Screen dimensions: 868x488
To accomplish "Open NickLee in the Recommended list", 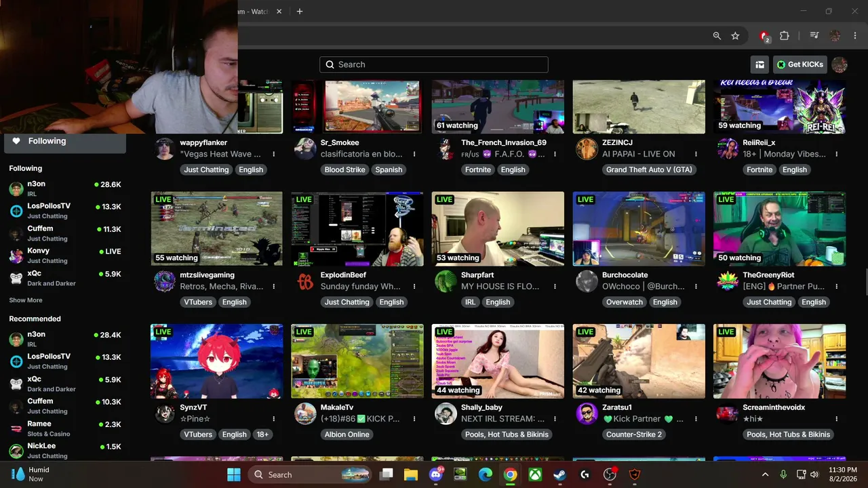I will 65,450.
